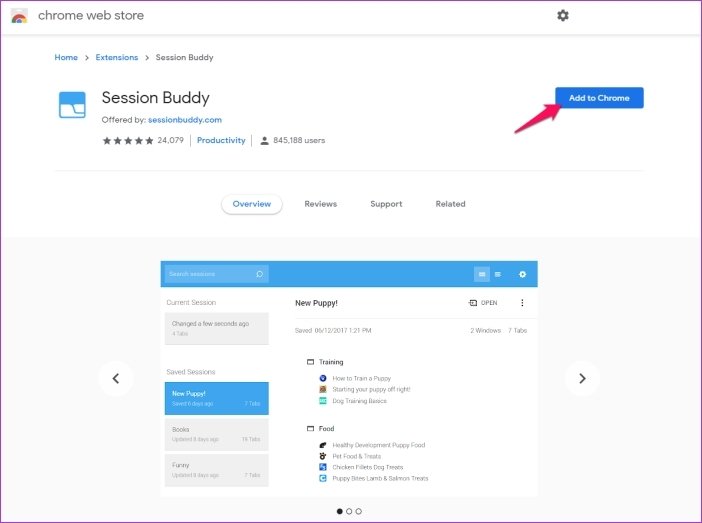Click the Session Buddy extension icon
The width and height of the screenshot is (702, 523).
72,105
